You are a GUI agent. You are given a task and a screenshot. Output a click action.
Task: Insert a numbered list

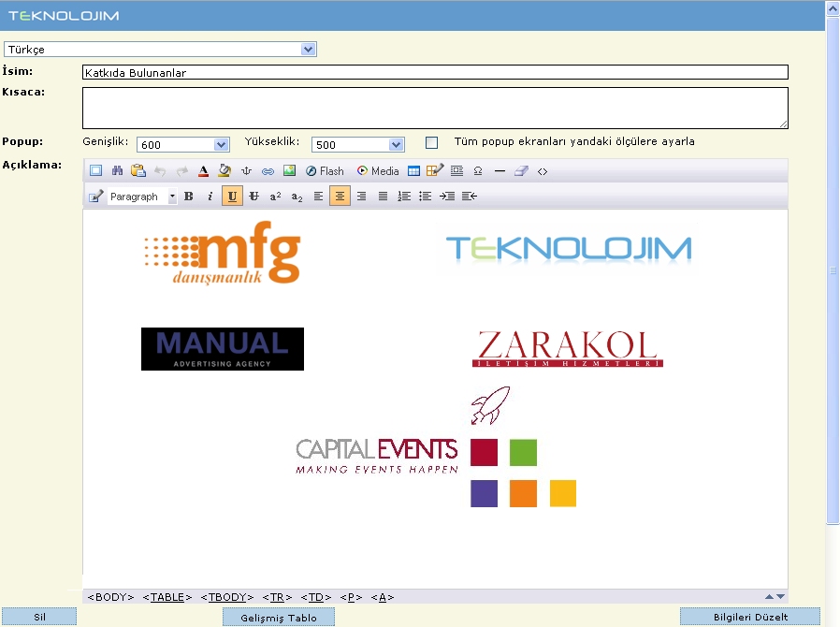pyautogui.click(x=404, y=197)
